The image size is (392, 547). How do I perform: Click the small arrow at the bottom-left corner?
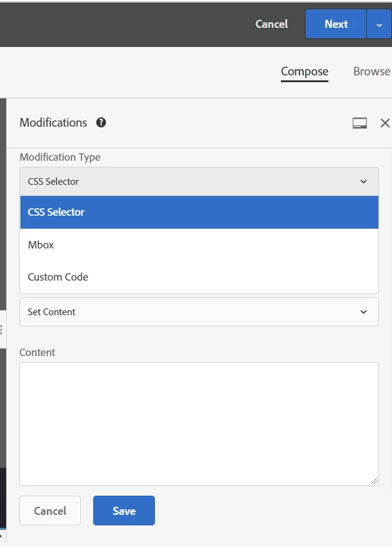[x=1, y=536]
